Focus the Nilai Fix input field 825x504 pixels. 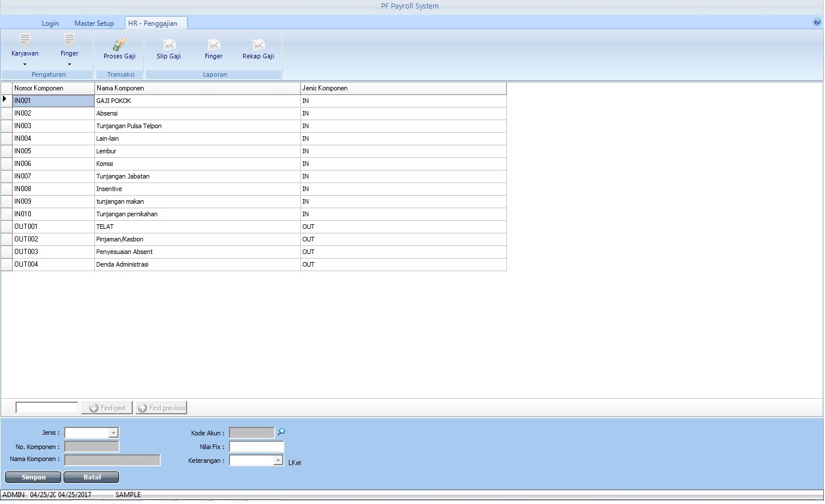tap(256, 447)
